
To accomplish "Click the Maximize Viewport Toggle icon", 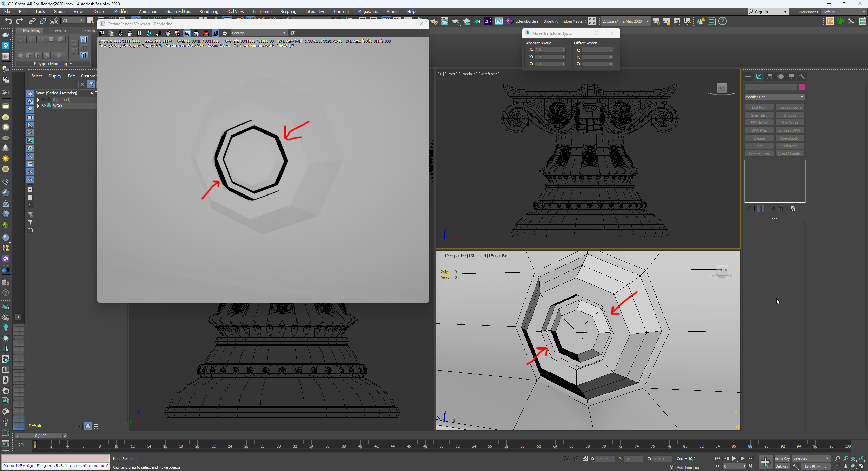I will point(861,466).
